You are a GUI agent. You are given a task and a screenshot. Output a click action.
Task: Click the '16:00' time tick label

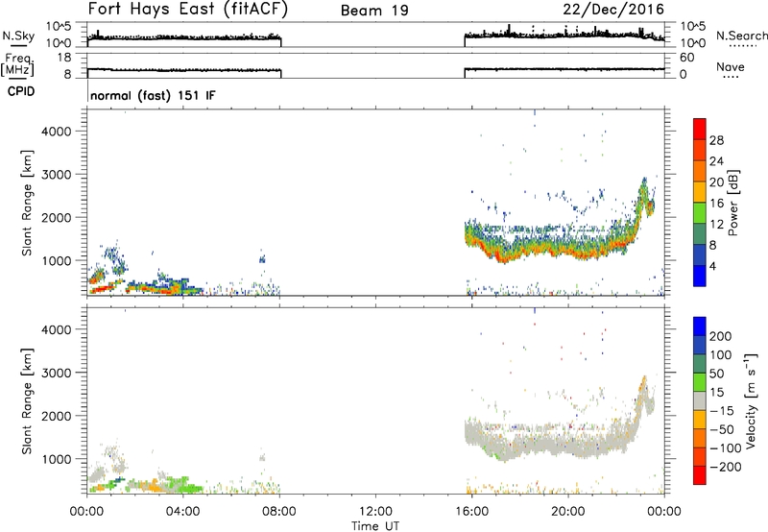pyautogui.click(x=472, y=512)
